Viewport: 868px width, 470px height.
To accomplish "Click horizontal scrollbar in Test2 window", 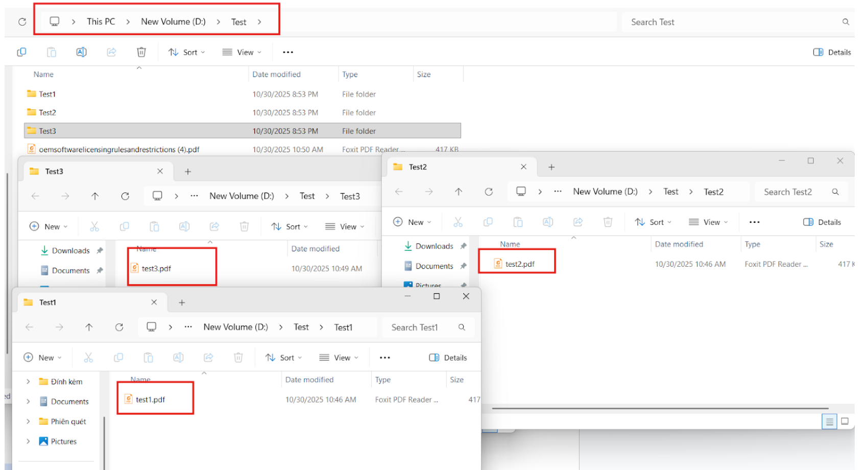I will (x=660, y=408).
